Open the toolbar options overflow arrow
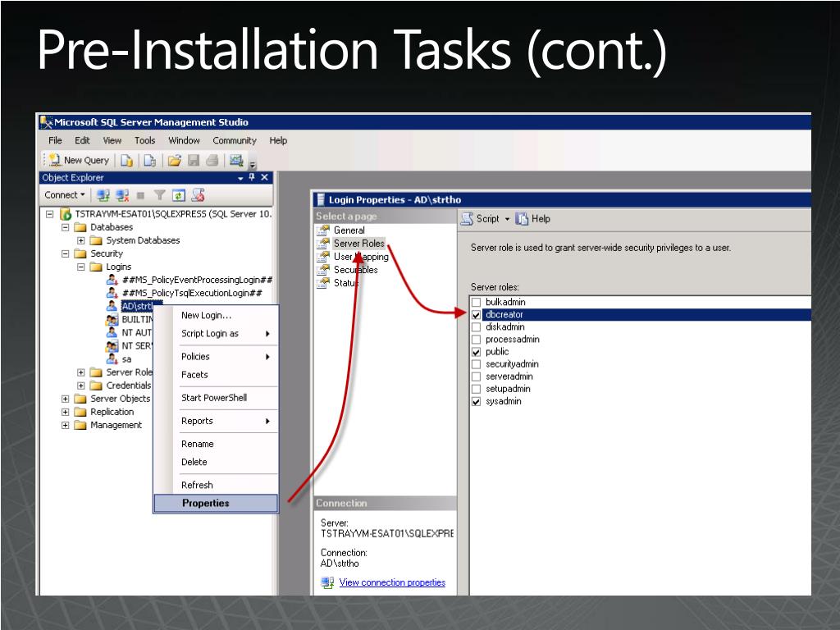The image size is (840, 630). 253,164
